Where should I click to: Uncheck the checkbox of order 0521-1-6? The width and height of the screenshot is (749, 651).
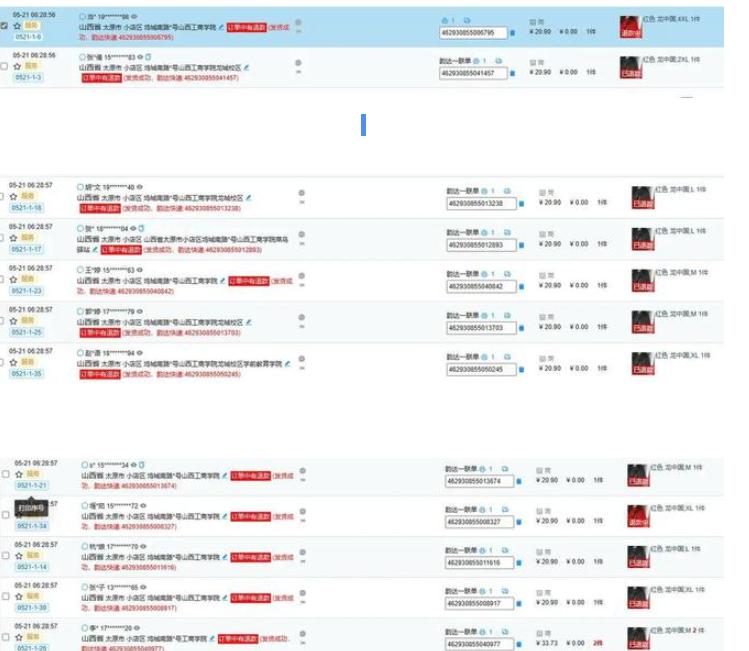[x=4, y=26]
